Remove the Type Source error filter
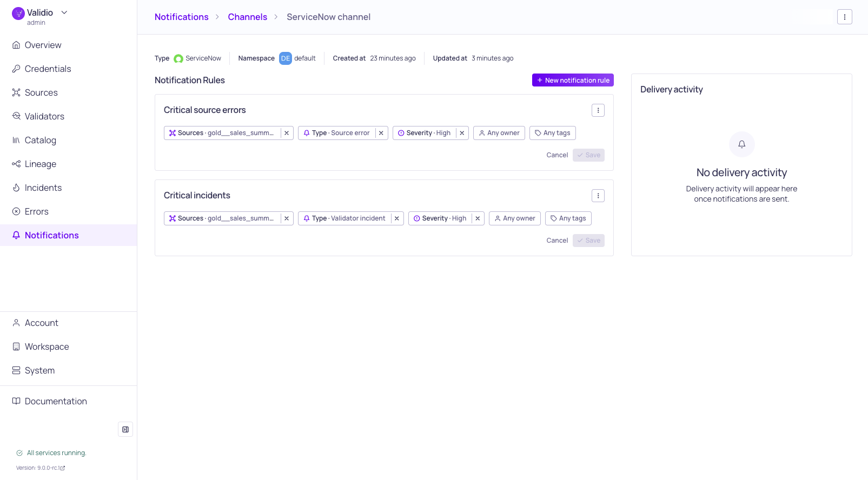The image size is (868, 480). [x=381, y=133]
